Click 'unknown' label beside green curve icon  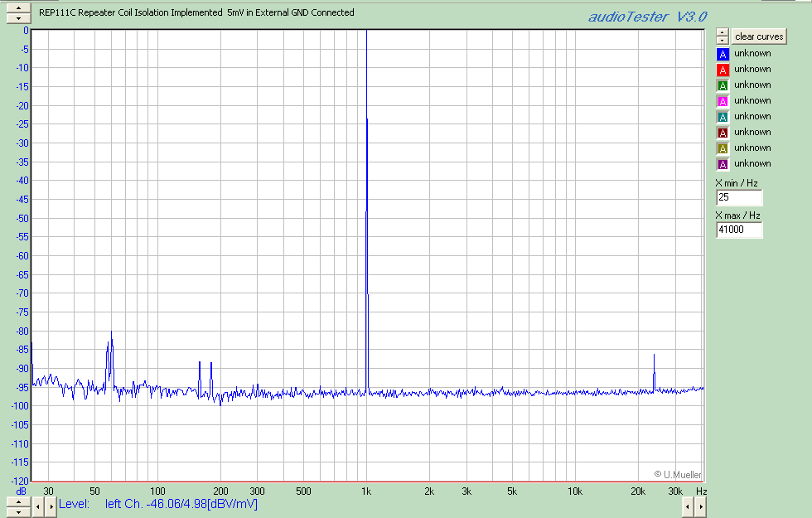(752, 85)
